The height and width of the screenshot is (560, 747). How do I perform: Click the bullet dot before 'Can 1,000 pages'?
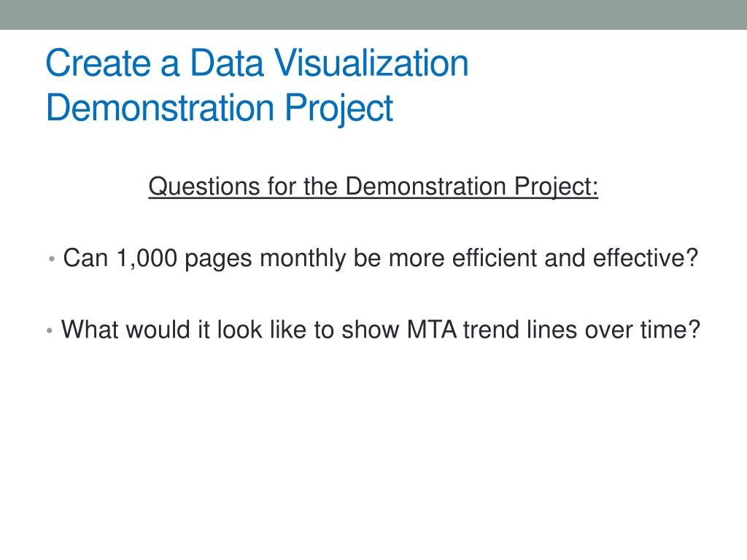coord(52,260)
